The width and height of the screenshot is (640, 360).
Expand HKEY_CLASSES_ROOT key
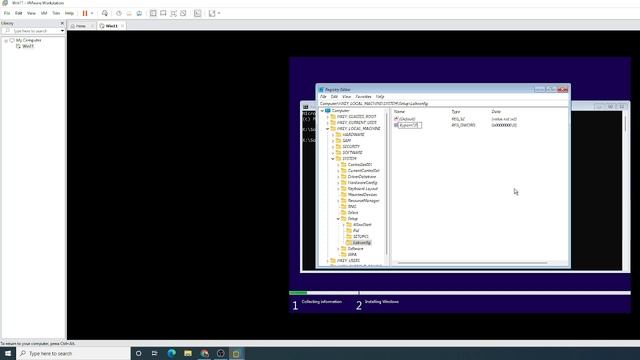pos(328,117)
